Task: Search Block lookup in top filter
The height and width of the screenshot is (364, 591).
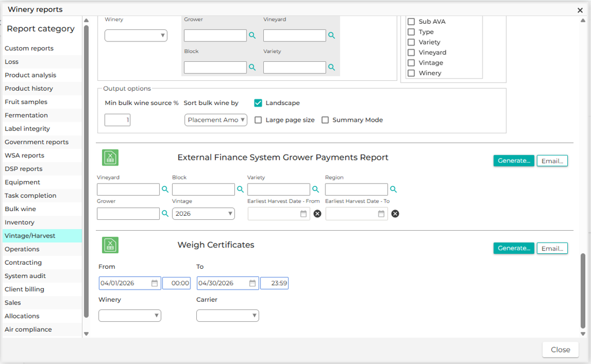Action: click(x=252, y=67)
